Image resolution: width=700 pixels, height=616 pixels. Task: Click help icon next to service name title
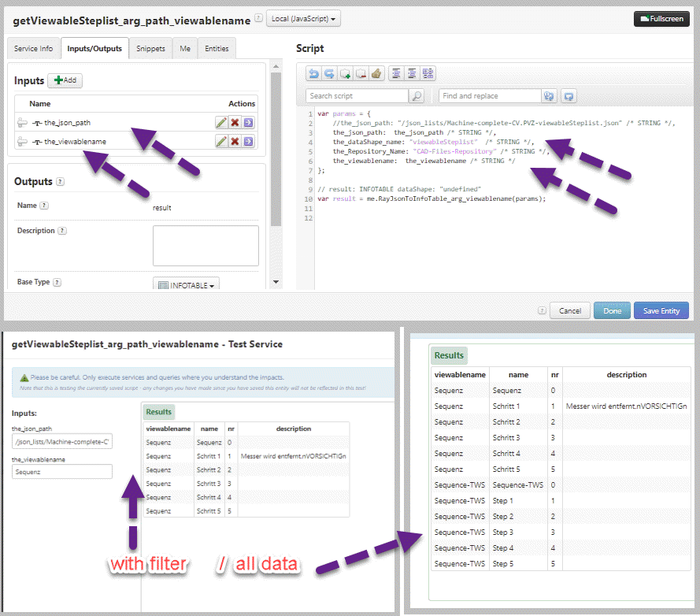click(x=258, y=18)
